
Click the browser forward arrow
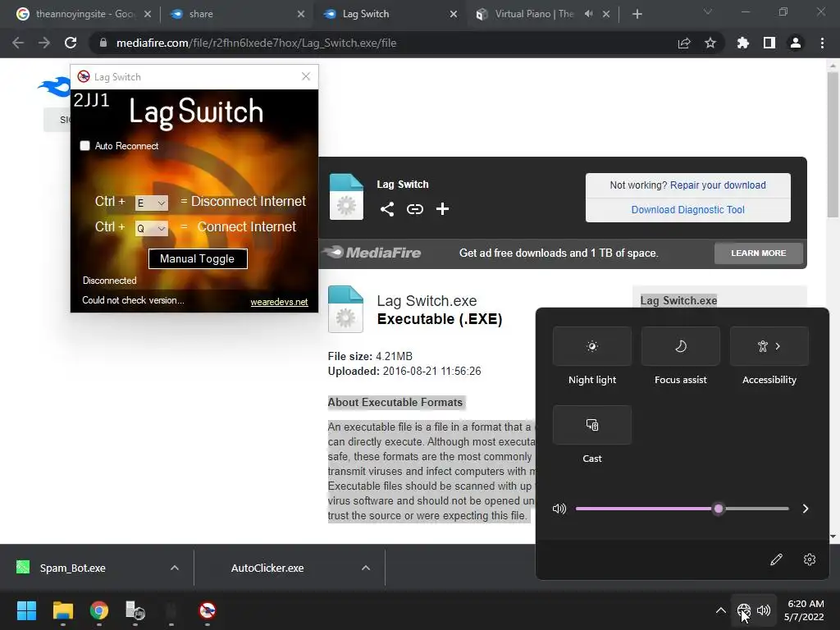pos(44,43)
